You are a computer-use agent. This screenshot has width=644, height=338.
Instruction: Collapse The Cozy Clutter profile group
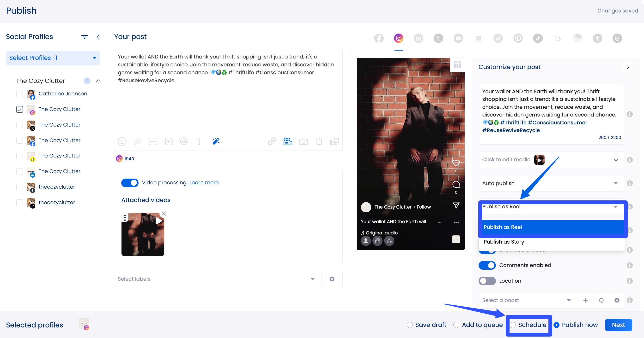click(98, 81)
